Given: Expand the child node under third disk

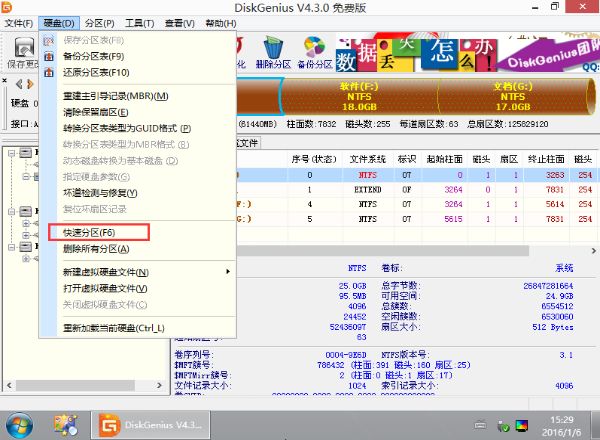Looking at the screenshot, I should point(26,259).
